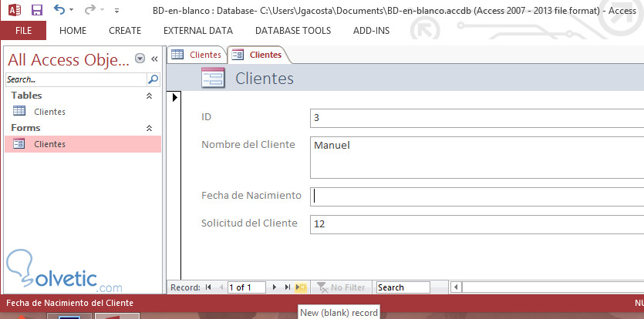Open the All Access Objects navigation menu arrow
Screen dimensions: 644x319
pos(140,59)
